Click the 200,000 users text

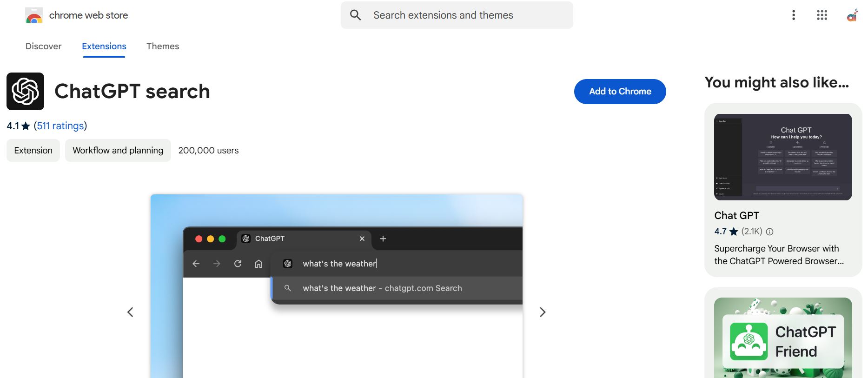208,151
